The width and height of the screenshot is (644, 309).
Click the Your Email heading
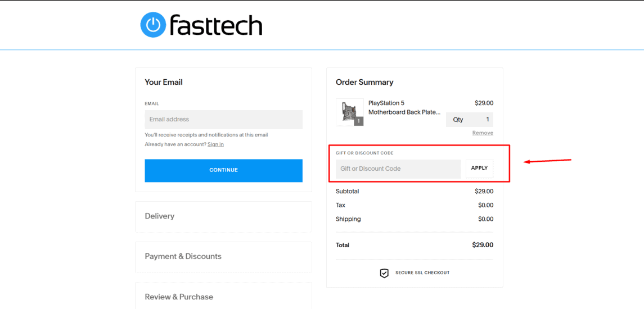(x=164, y=82)
